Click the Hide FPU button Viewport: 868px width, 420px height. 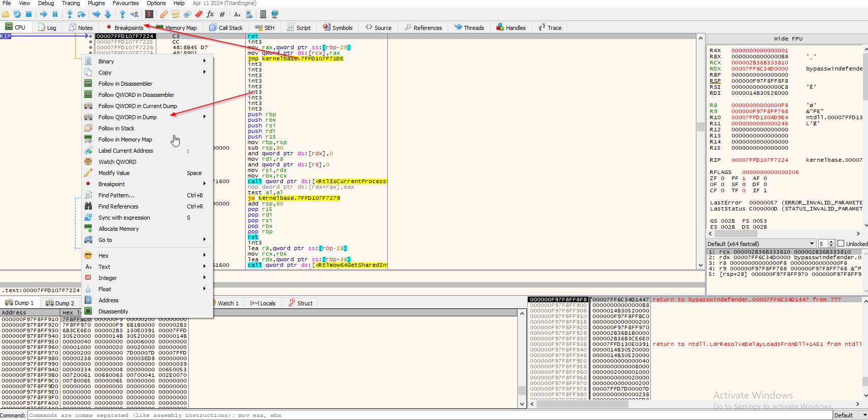coord(788,39)
